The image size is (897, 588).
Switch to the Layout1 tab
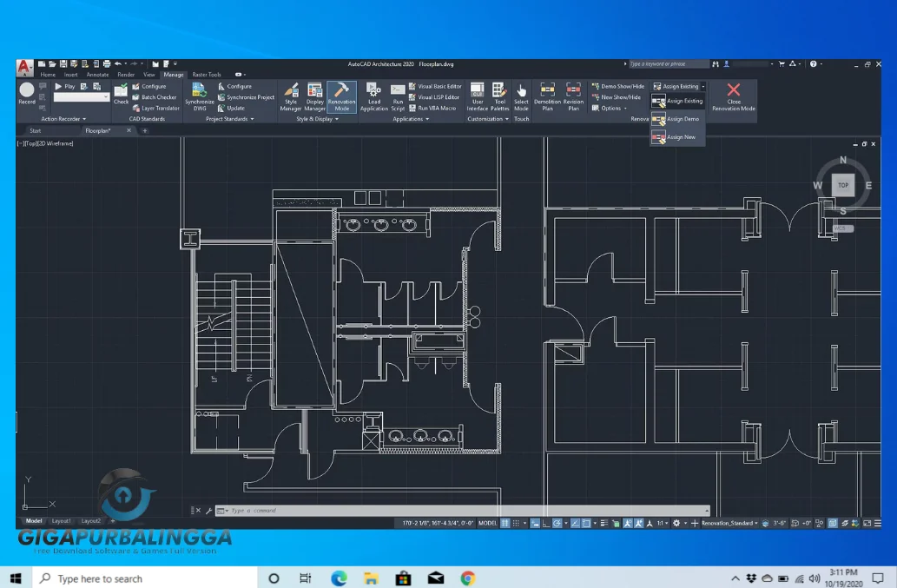point(61,521)
